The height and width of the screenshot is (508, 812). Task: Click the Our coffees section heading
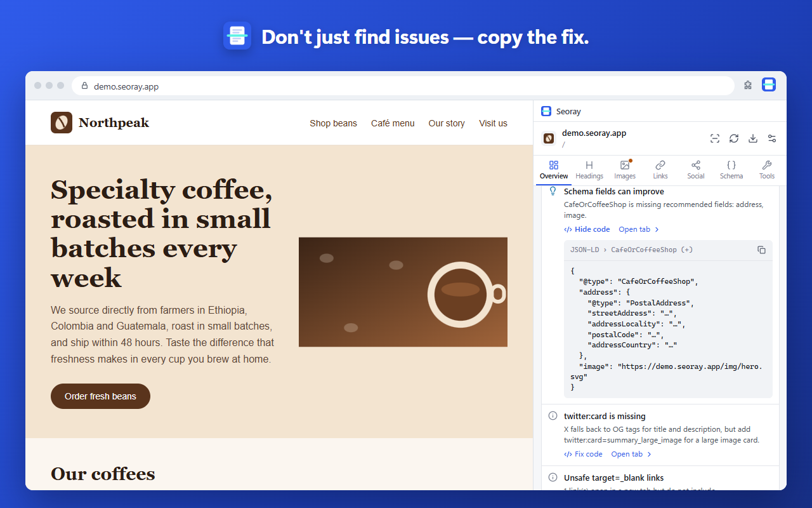(x=103, y=474)
